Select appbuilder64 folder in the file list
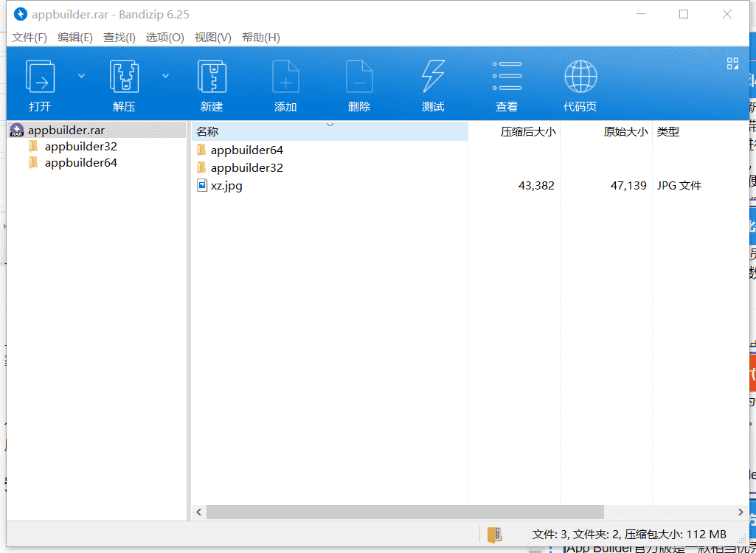This screenshot has width=756, height=553. (x=247, y=150)
